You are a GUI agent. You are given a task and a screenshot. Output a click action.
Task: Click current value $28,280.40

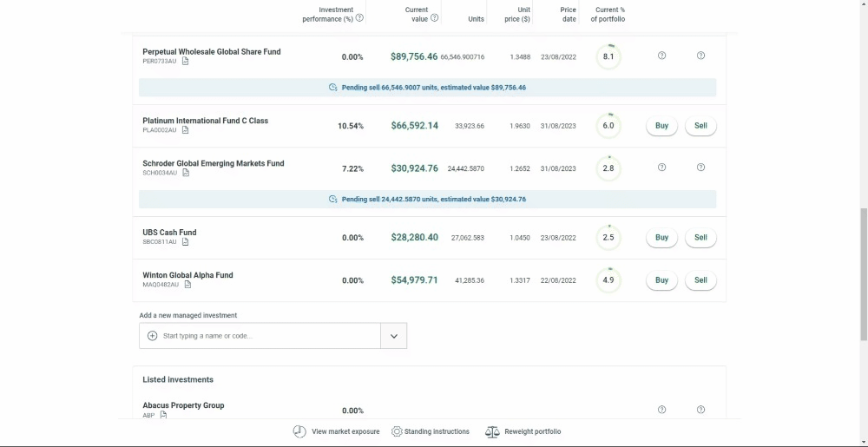coord(414,237)
